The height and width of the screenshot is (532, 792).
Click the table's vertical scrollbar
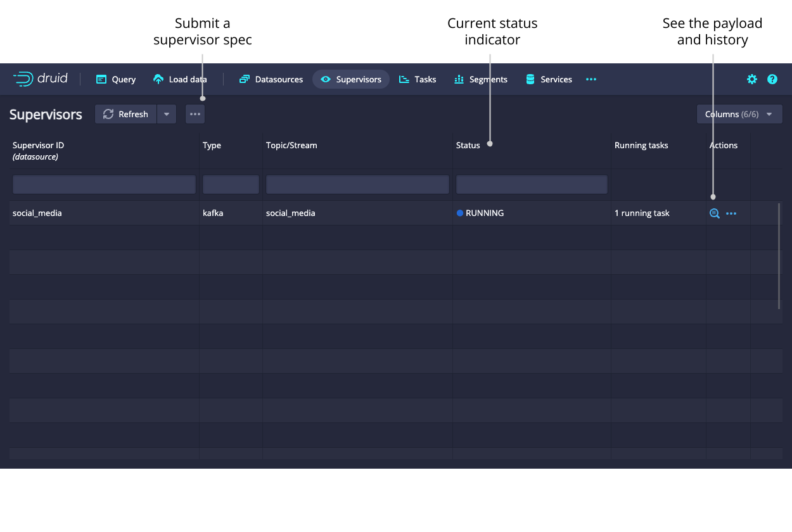(779, 256)
